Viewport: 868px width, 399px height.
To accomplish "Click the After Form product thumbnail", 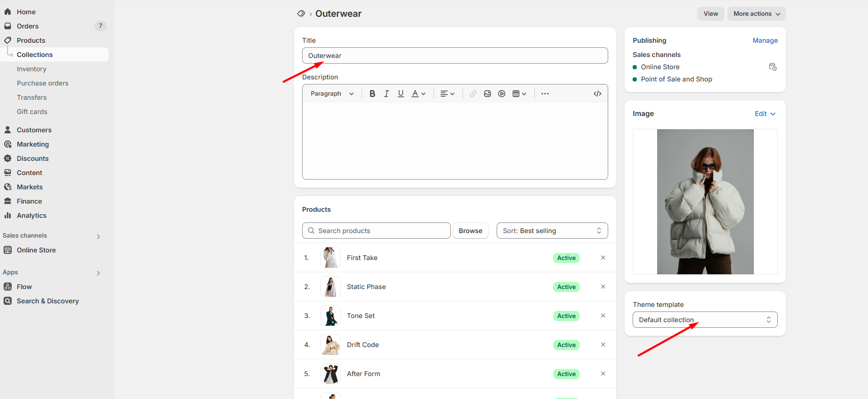I will coord(331,374).
